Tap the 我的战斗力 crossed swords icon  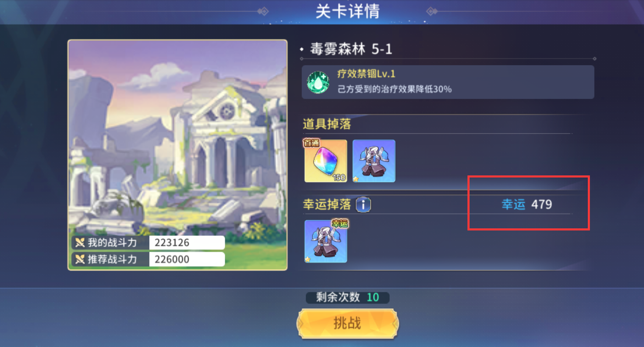click(80, 243)
